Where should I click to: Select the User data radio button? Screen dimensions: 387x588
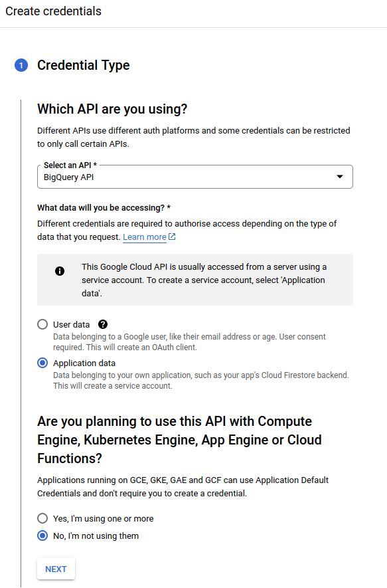pos(42,324)
